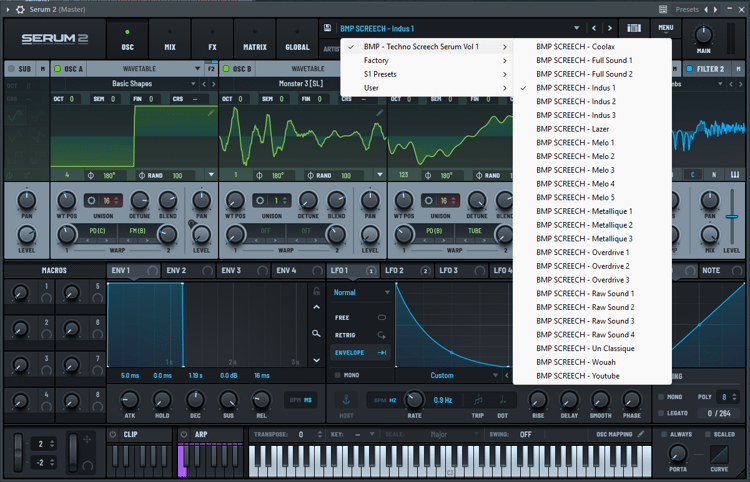Click the pitch bend wheel slider
Image resolution: width=750 pixels, height=482 pixels.
[x=18, y=452]
